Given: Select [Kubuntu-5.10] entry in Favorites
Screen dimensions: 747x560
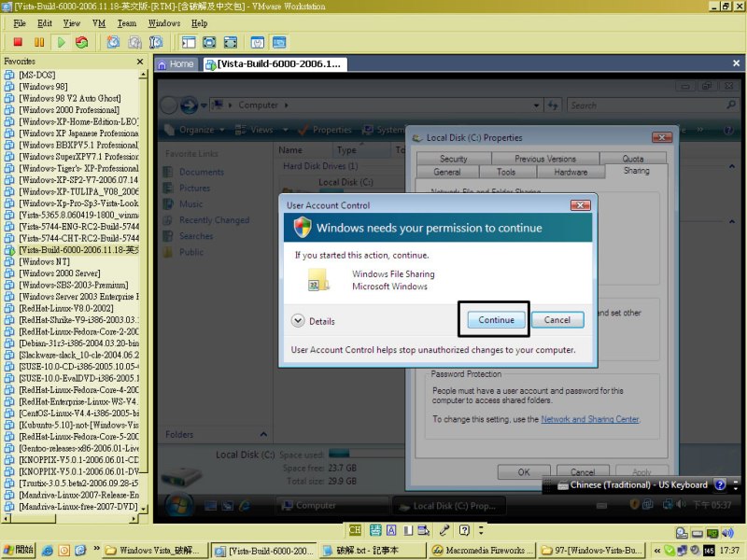Looking at the screenshot, I should (78, 426).
